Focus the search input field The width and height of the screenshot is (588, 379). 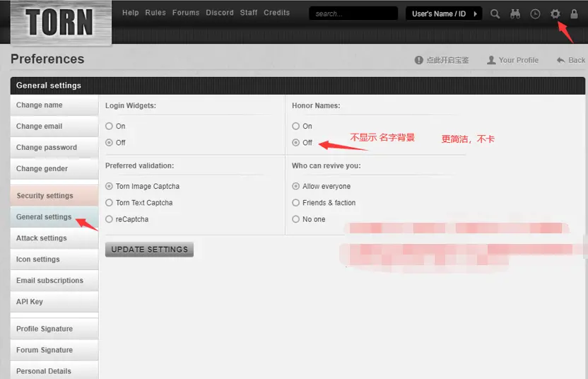coord(353,13)
